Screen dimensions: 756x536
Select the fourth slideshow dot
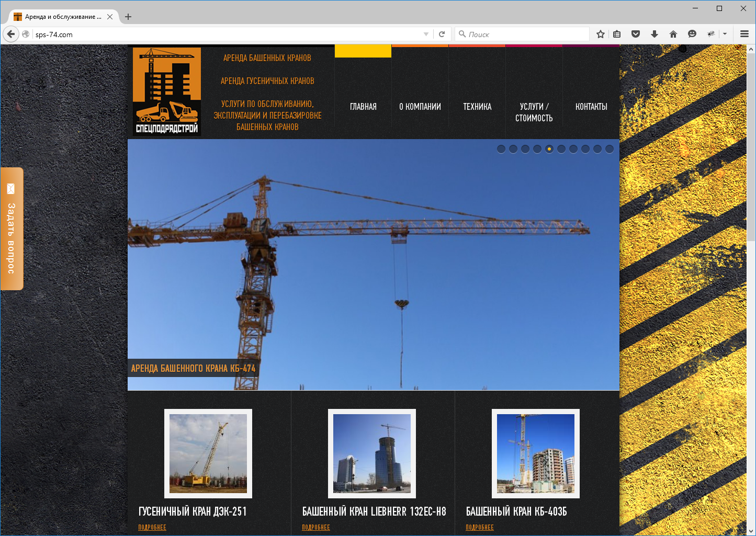537,149
